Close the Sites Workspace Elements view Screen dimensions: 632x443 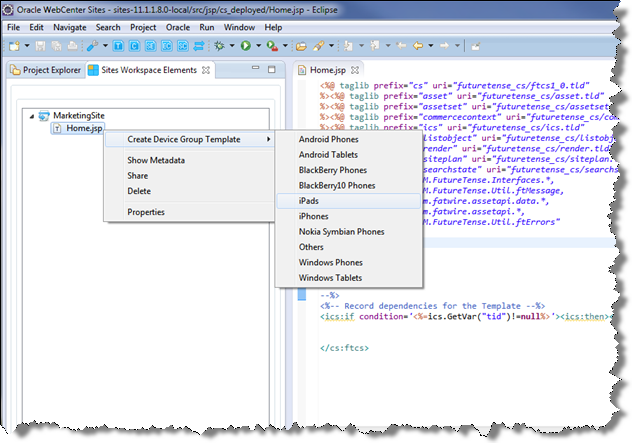click(x=206, y=70)
